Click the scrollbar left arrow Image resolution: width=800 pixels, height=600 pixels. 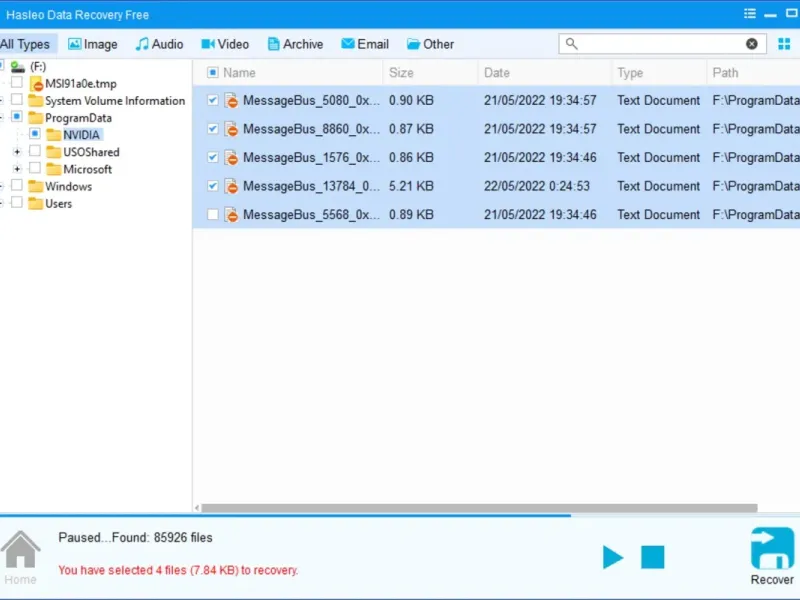(197, 508)
